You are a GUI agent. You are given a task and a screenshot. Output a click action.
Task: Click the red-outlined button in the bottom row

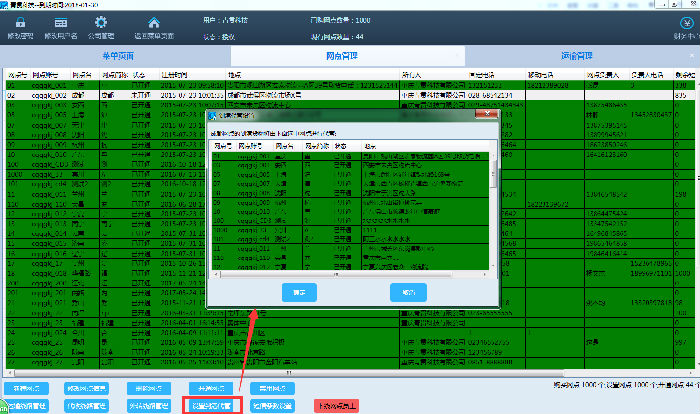213,406
